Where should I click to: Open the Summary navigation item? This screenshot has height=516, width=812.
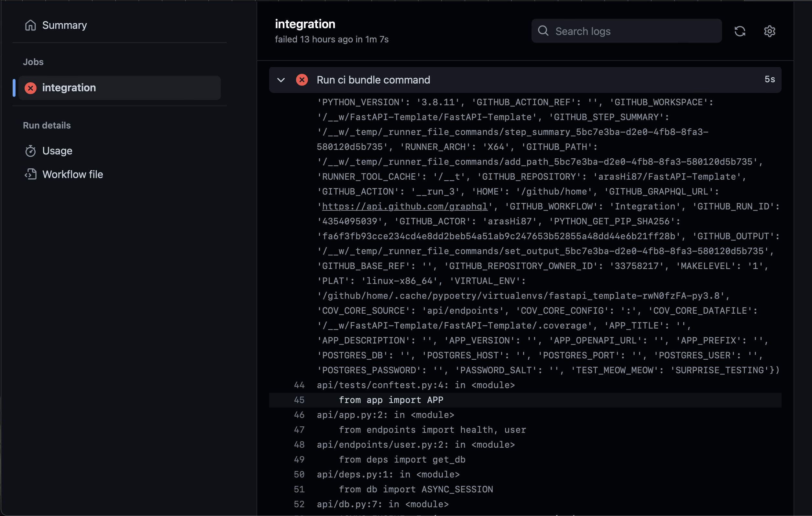[64, 25]
